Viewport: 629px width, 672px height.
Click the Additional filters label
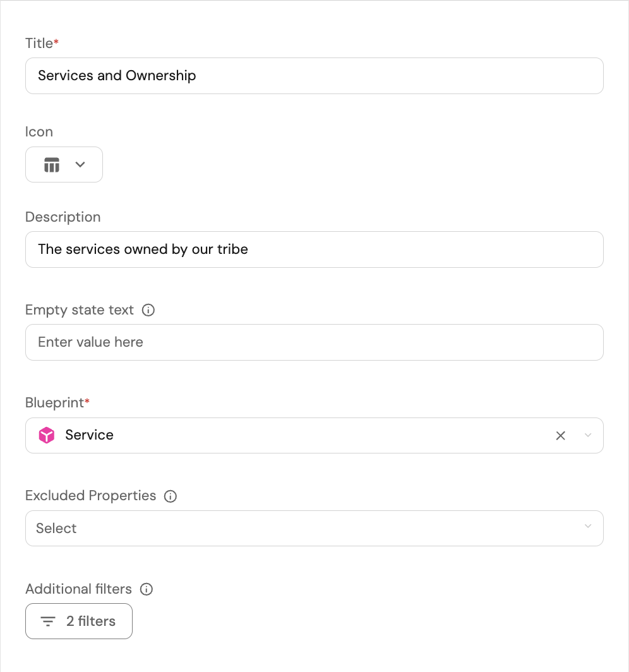tap(78, 589)
